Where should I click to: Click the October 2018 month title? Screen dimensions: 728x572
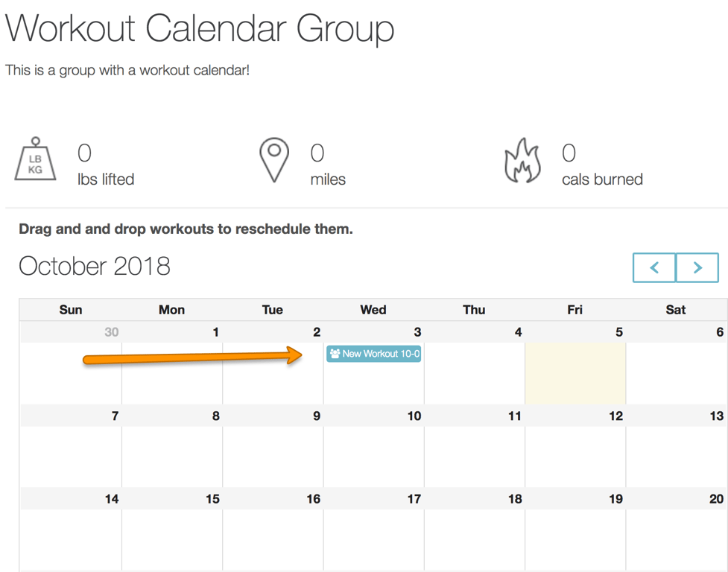pyautogui.click(x=95, y=266)
